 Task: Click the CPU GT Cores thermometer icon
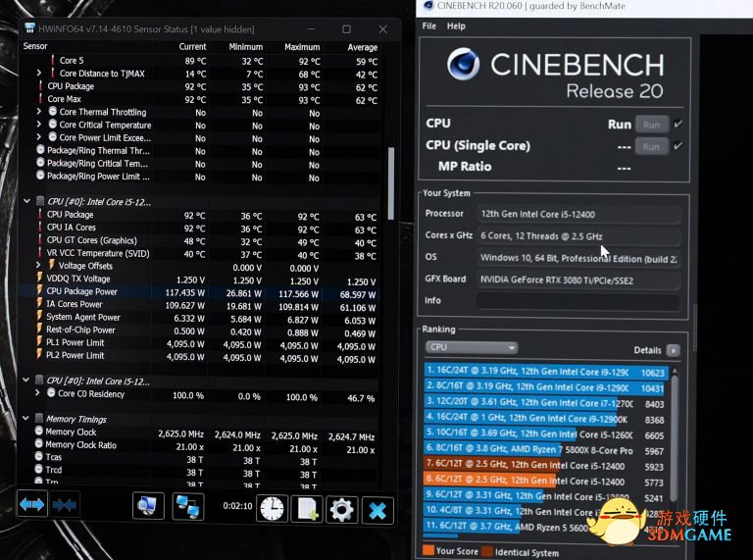click(40, 239)
